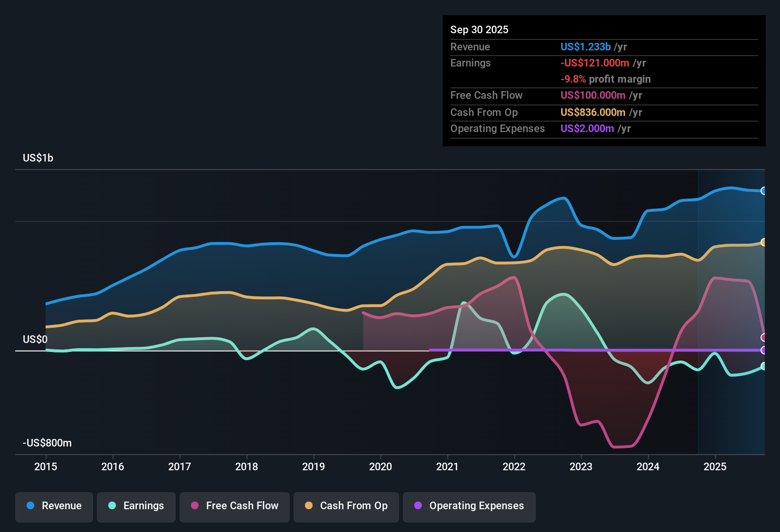
Task: Toggle the Revenue series visibility
Action: [54, 506]
